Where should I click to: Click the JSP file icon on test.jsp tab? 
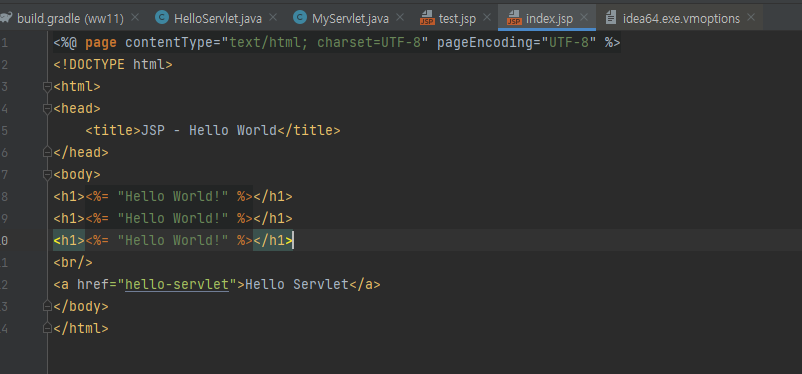coord(427,19)
